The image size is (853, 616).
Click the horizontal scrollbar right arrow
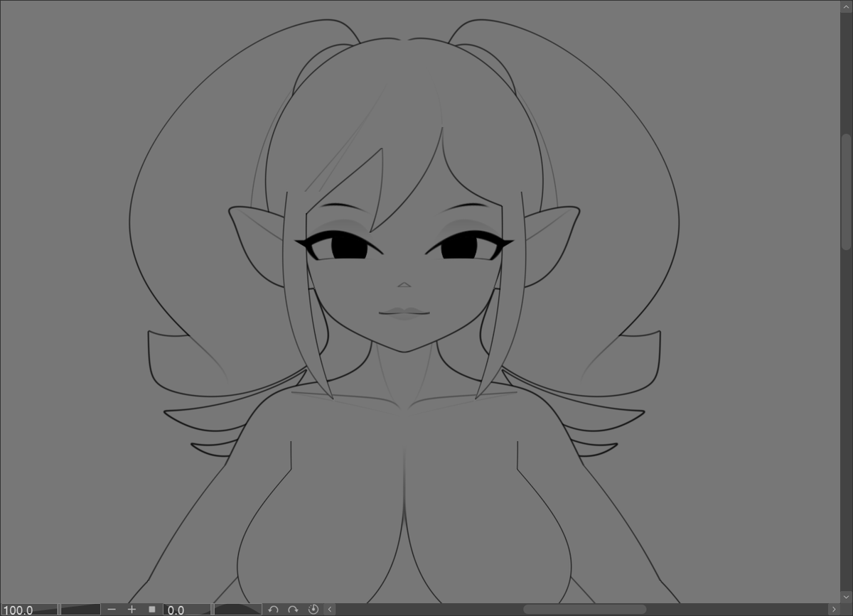tap(834, 610)
